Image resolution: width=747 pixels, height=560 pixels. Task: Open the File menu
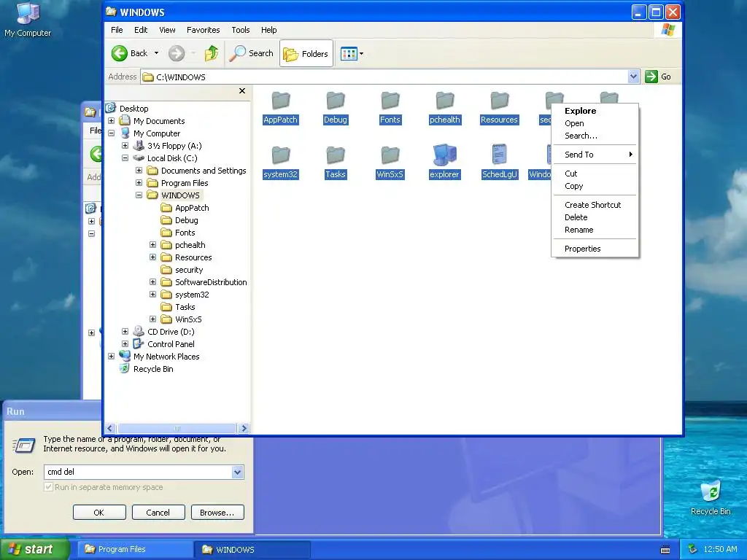click(x=117, y=30)
